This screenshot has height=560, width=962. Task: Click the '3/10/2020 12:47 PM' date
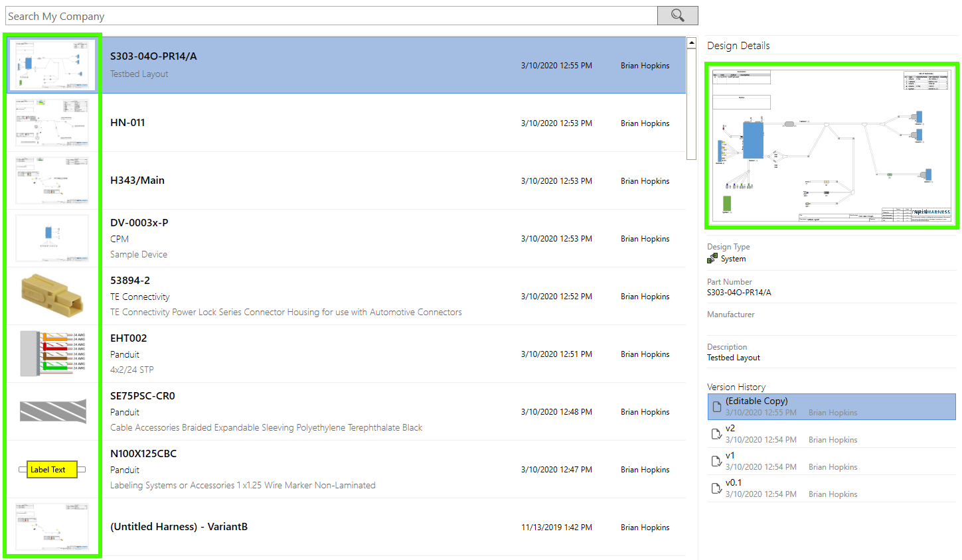[556, 470]
